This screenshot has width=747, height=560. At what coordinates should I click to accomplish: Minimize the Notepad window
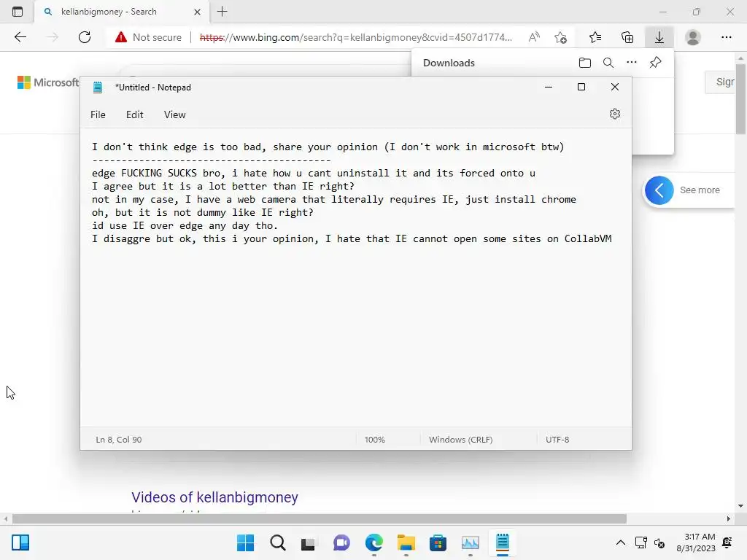coord(549,87)
